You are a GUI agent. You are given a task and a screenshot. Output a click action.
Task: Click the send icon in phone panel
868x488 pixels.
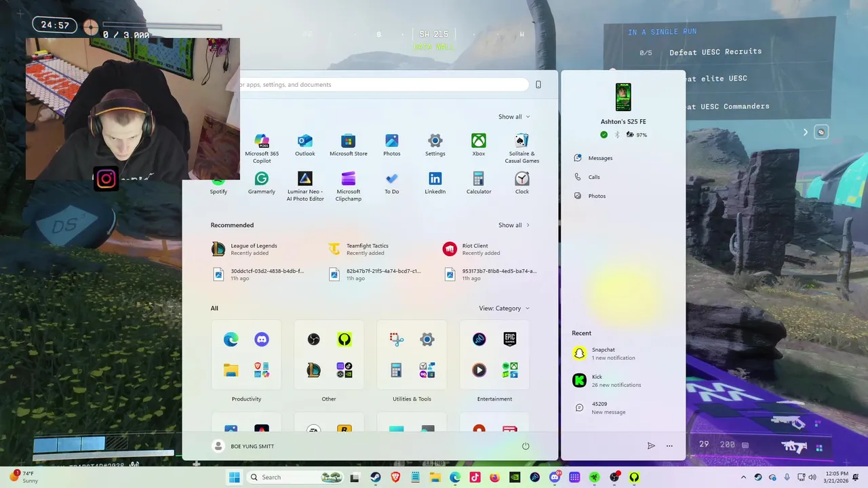651,446
